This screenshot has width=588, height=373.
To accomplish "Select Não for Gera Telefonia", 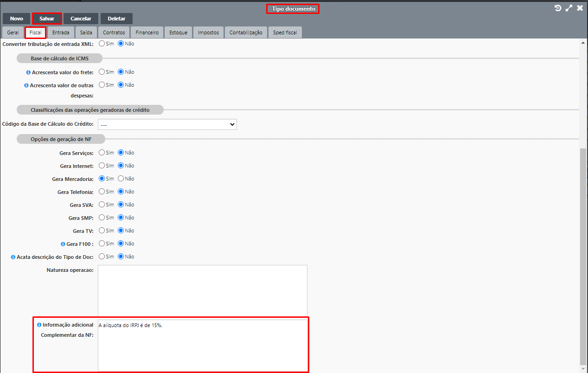I will coord(121,192).
